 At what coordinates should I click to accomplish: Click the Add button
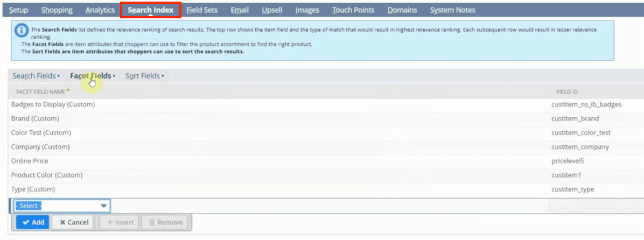[x=33, y=222]
